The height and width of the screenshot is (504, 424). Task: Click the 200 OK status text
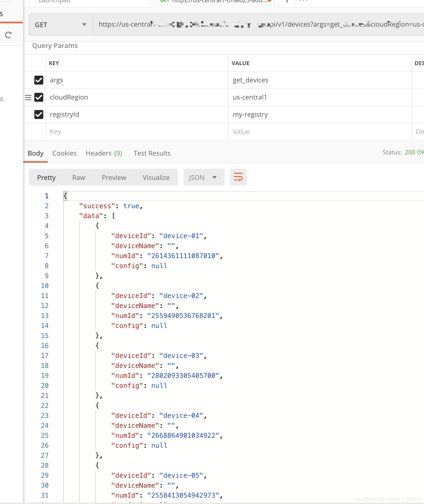[414, 152]
